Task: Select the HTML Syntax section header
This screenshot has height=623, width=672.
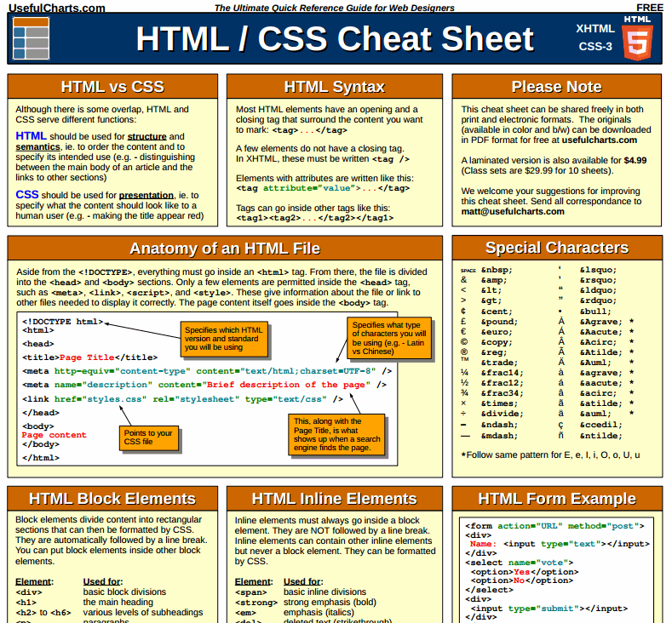Action: coord(334,87)
